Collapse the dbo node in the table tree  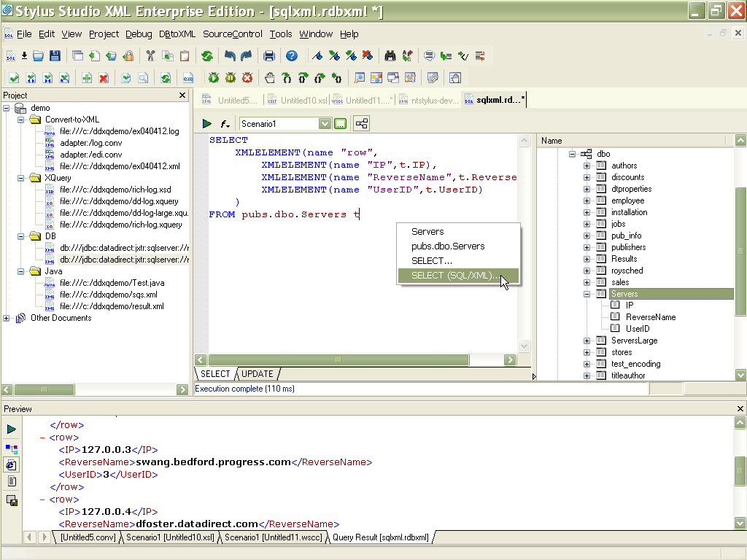point(573,154)
